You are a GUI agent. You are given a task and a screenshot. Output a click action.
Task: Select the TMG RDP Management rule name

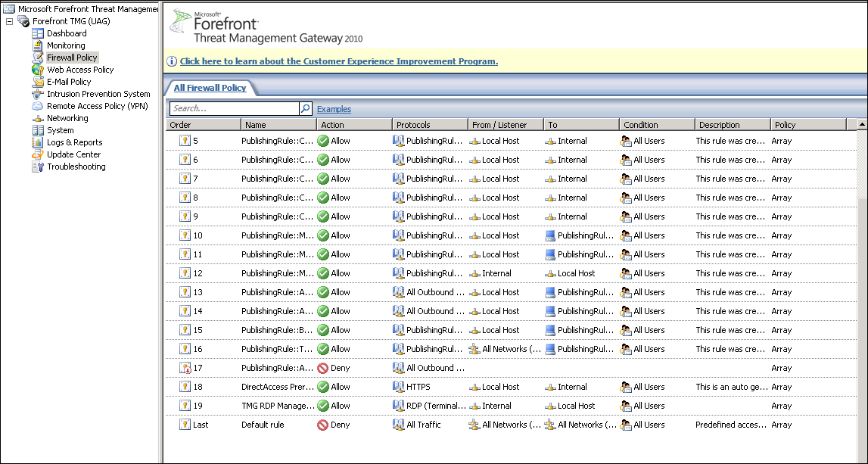(x=278, y=406)
